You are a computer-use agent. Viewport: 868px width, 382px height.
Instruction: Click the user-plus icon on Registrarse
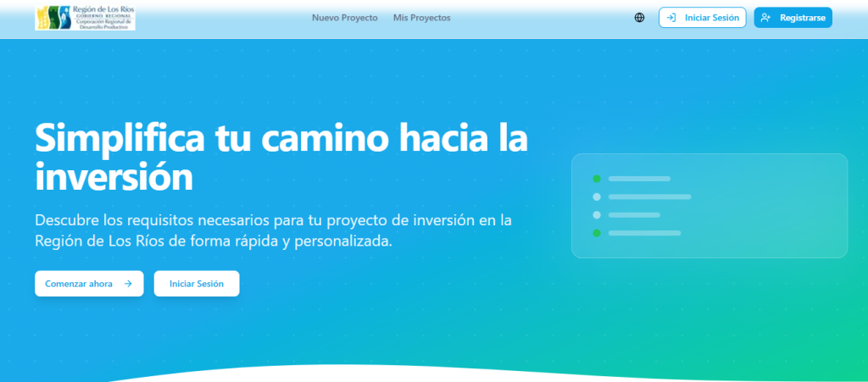766,18
